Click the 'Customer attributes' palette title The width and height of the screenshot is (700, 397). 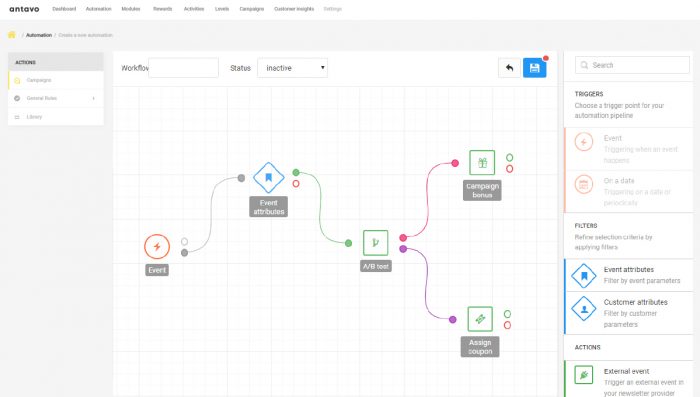click(x=636, y=302)
